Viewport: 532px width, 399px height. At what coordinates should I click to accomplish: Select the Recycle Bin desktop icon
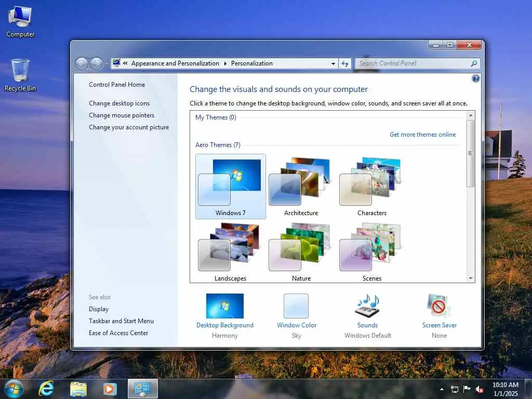pos(20,75)
